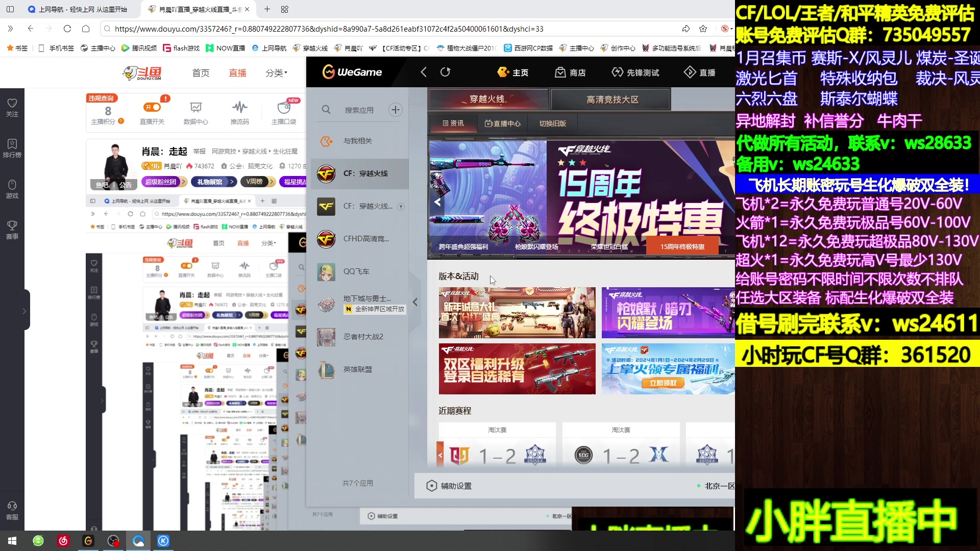Bookmark the page with the star icon
The image size is (980, 551).
tap(703, 29)
